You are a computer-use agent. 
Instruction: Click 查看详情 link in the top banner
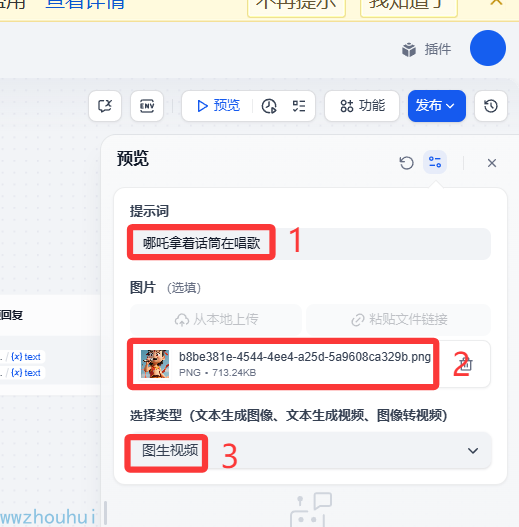coord(85,4)
